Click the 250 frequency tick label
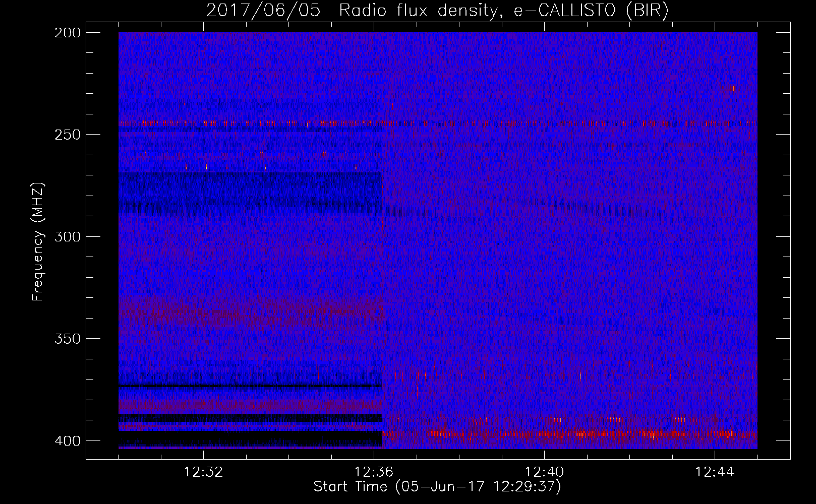816x504 pixels. 68,135
